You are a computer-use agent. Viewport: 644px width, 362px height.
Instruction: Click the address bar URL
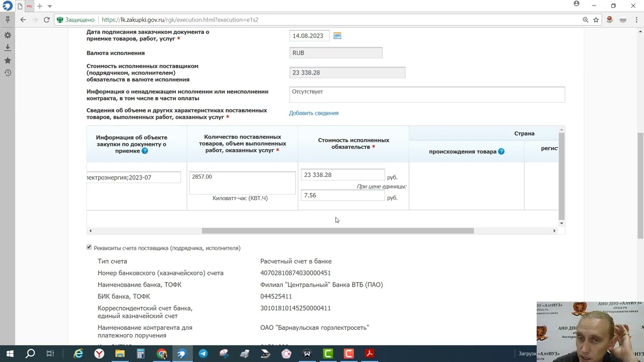[x=180, y=20]
